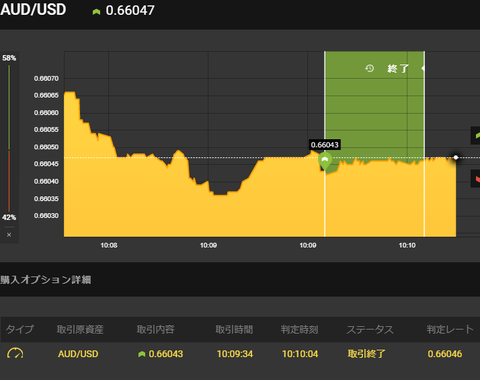Click the current price dot at the chart end

(x=456, y=157)
